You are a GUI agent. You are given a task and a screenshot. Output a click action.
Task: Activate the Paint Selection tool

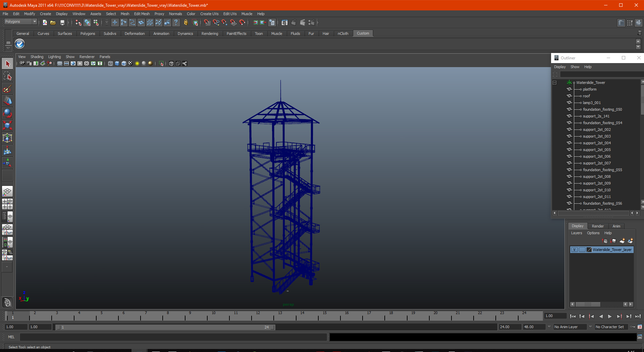[x=7, y=89]
